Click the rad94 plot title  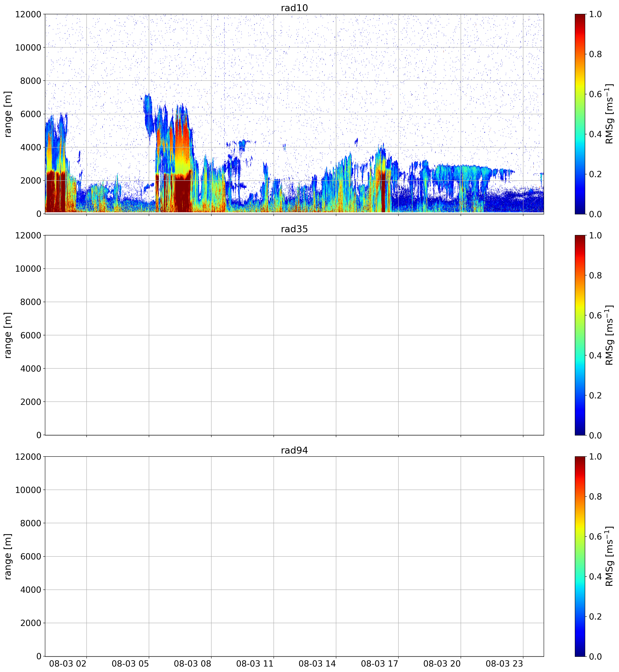(x=294, y=451)
